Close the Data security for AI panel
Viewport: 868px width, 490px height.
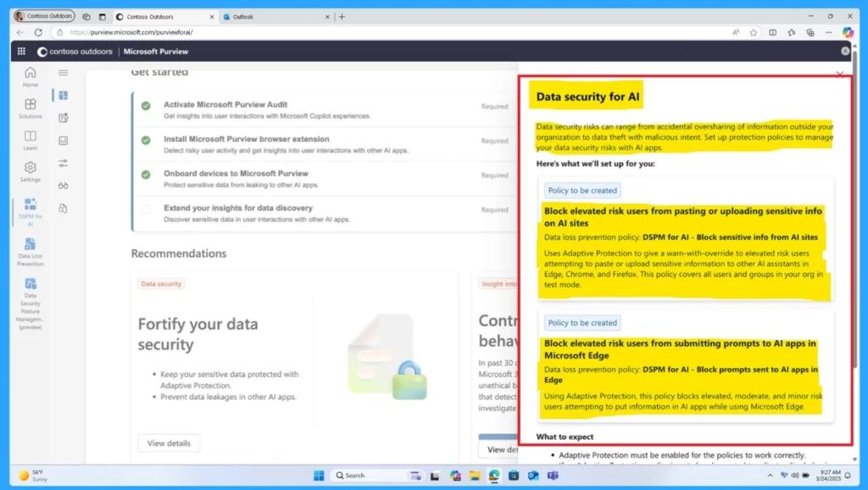[840, 74]
